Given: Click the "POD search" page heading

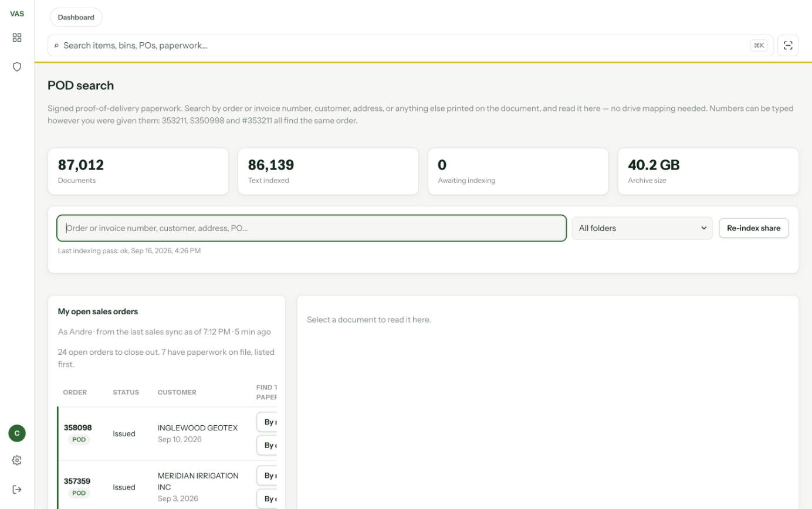Looking at the screenshot, I should point(81,86).
